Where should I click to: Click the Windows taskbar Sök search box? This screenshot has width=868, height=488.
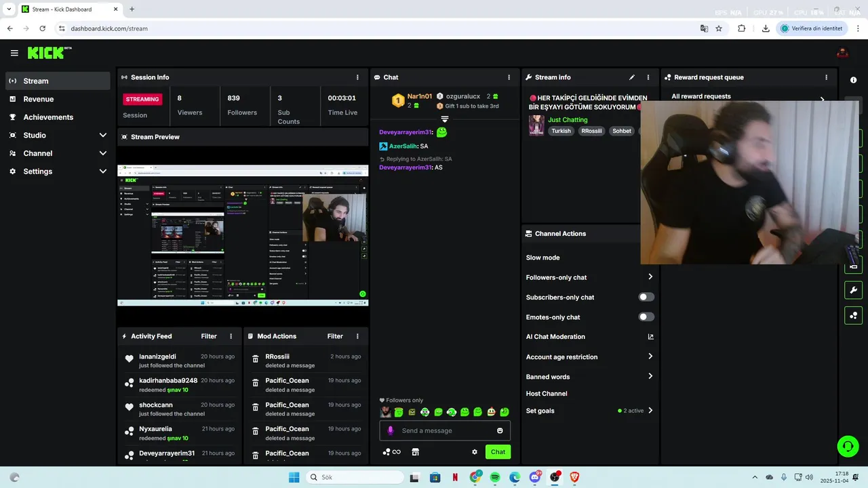click(355, 477)
